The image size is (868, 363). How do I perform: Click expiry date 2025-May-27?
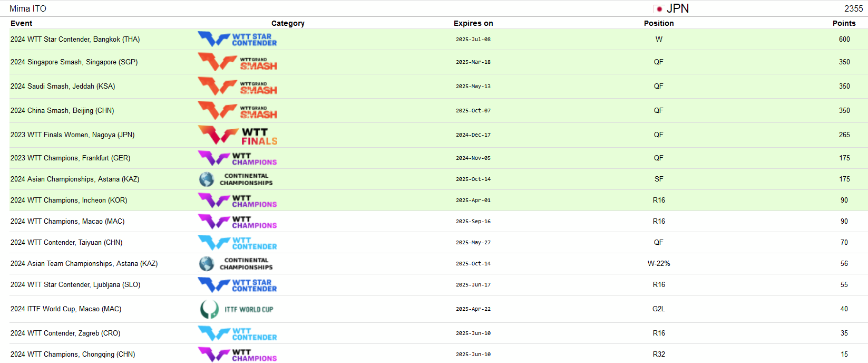point(473,243)
